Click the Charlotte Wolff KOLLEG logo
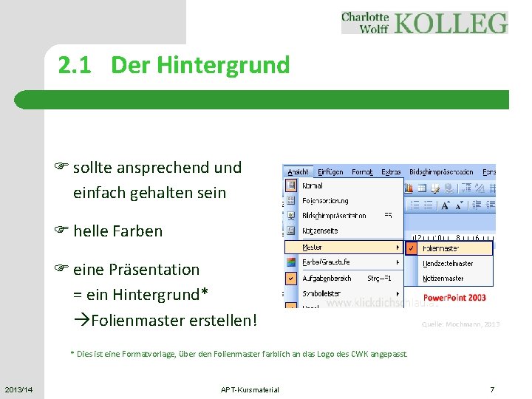Viewport: 532px width, 399px height. pos(424,23)
